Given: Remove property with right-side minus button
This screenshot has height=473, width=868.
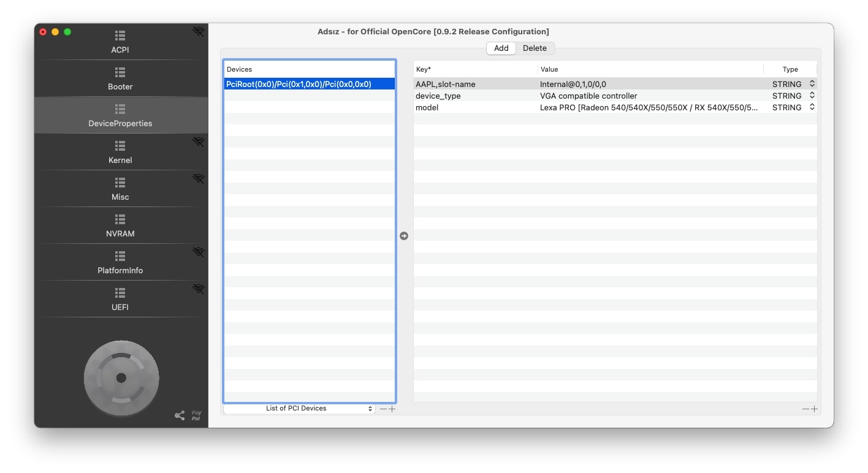Looking at the screenshot, I should point(805,409).
